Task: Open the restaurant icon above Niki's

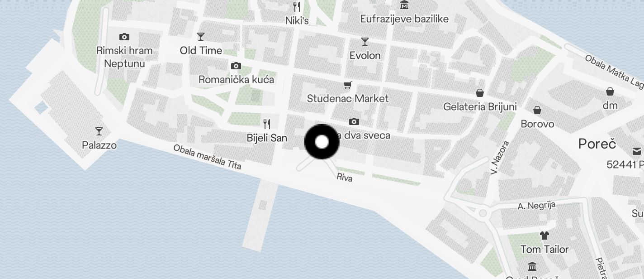Action: (x=297, y=6)
